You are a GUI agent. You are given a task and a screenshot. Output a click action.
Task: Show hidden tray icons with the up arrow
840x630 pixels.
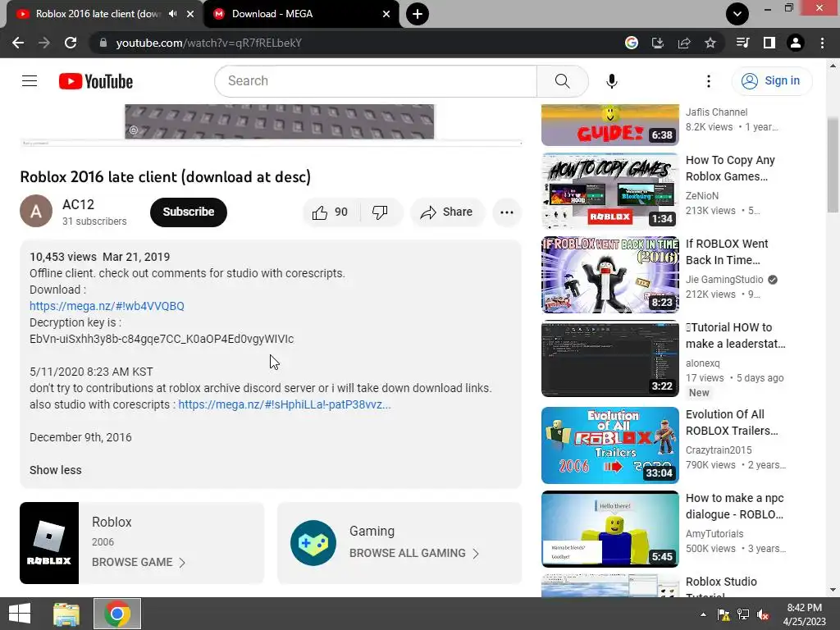[703, 615]
